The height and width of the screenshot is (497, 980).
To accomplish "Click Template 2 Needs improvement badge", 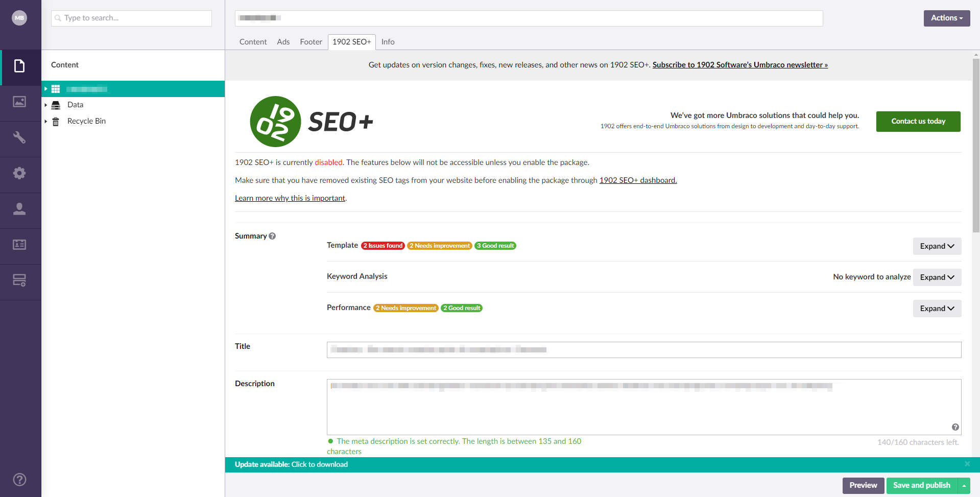I will pyautogui.click(x=440, y=246).
